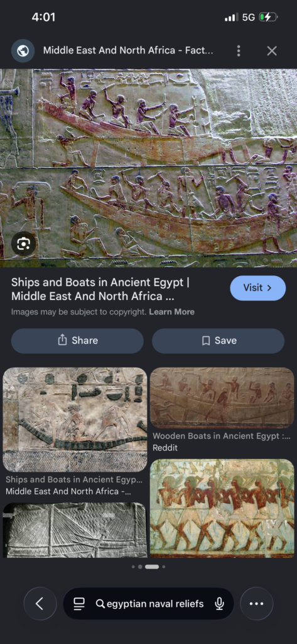The height and width of the screenshot is (644, 297).
Task: Tap the Share button
Action: point(77,340)
